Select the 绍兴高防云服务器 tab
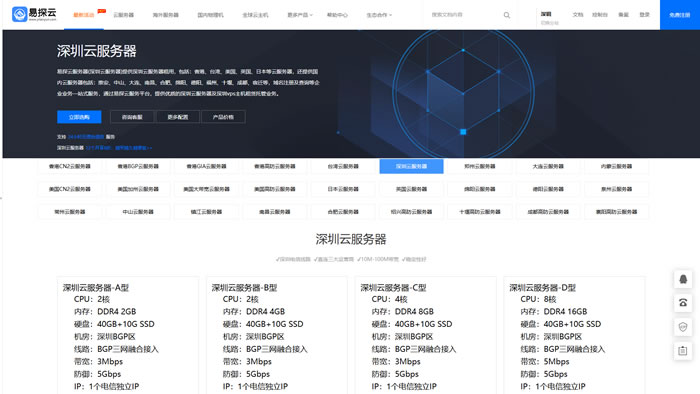Screen dimensions: 700x394 click(411, 212)
